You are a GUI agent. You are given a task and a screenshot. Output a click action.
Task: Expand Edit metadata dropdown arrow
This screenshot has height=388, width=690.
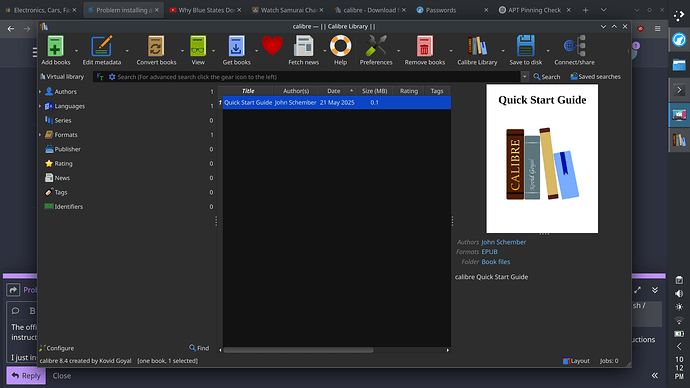(127, 51)
